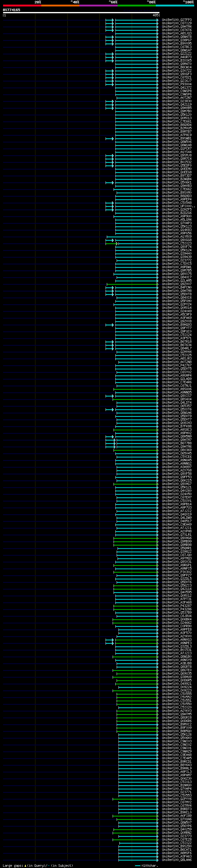Select hit label UniRef100_C9EA48
This screenshot has width=197, height=868.
pos(177,755)
